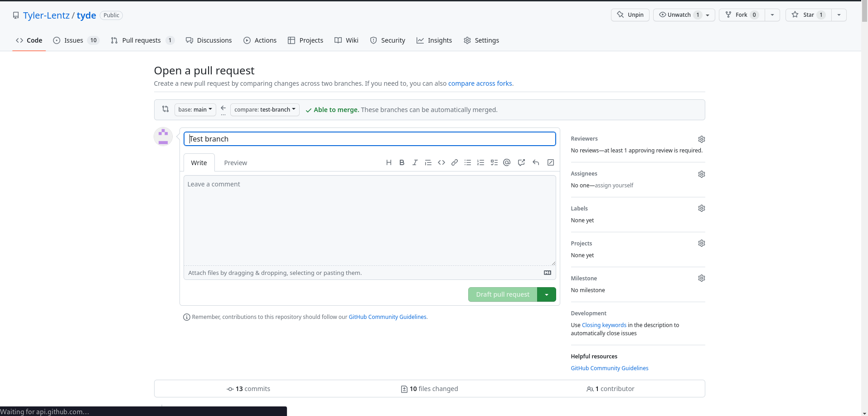Expand the compare: test-branch dropdown
868x416 pixels.
(265, 110)
